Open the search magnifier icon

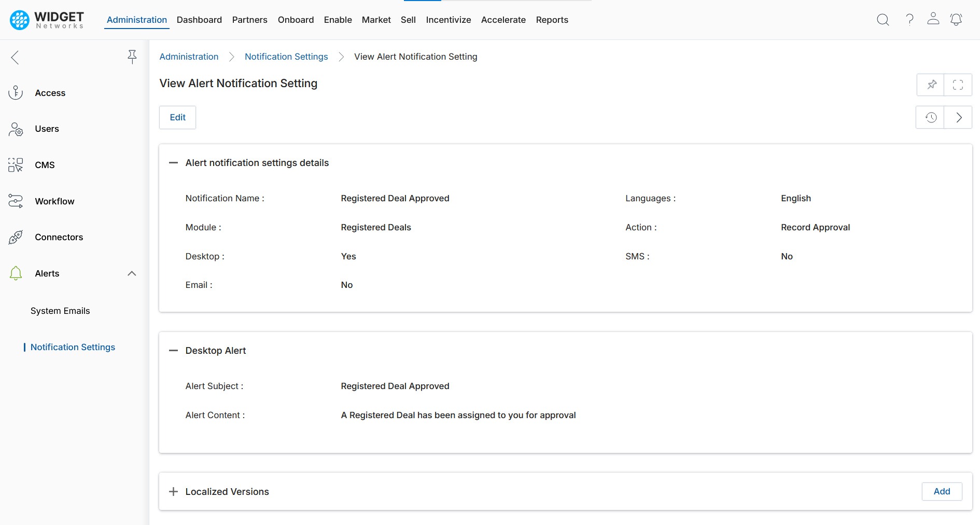pos(883,20)
